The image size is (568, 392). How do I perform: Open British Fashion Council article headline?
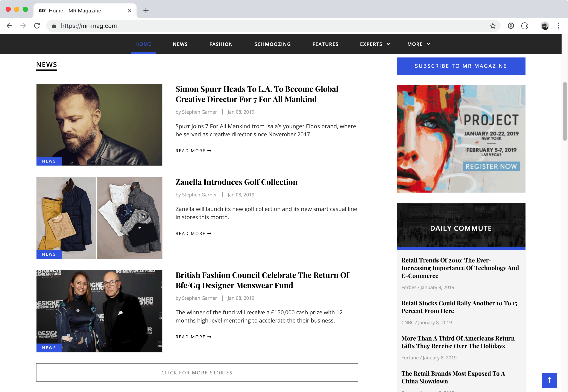(x=262, y=280)
